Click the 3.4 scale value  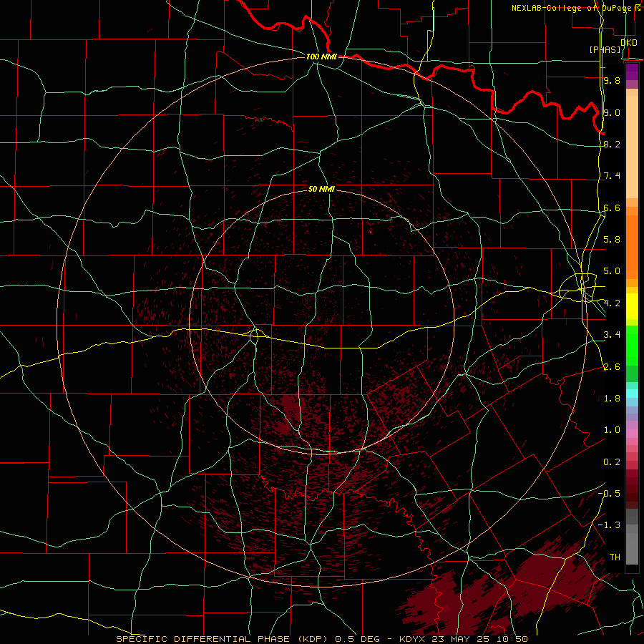[x=612, y=335]
